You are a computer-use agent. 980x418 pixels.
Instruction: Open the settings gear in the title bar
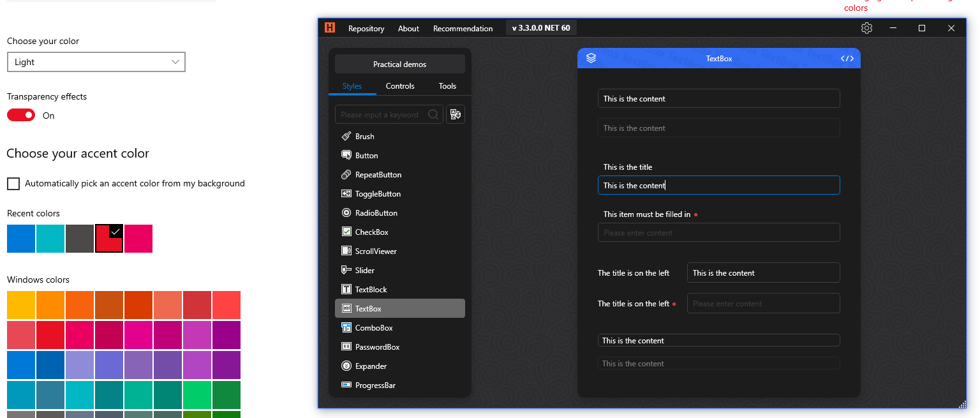[866, 28]
